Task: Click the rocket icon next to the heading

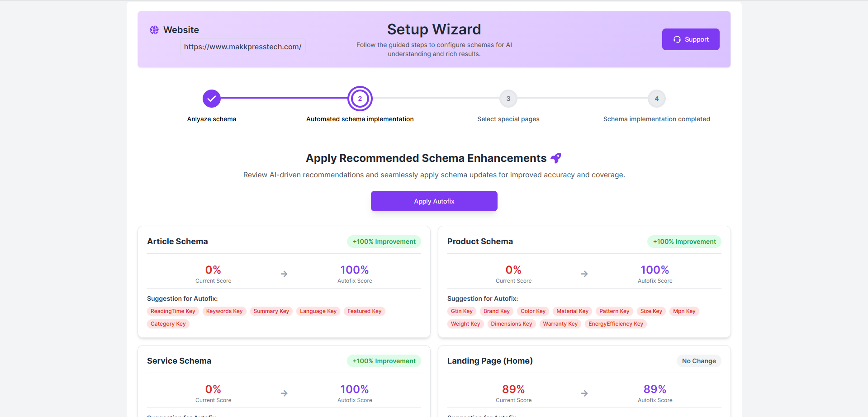Action: (556, 158)
